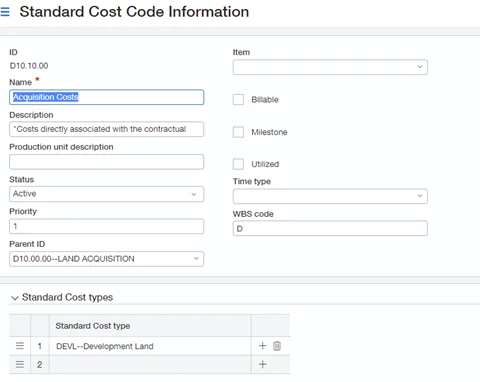The image size is (480, 382).
Task: Click the Description text field
Action: (x=106, y=129)
